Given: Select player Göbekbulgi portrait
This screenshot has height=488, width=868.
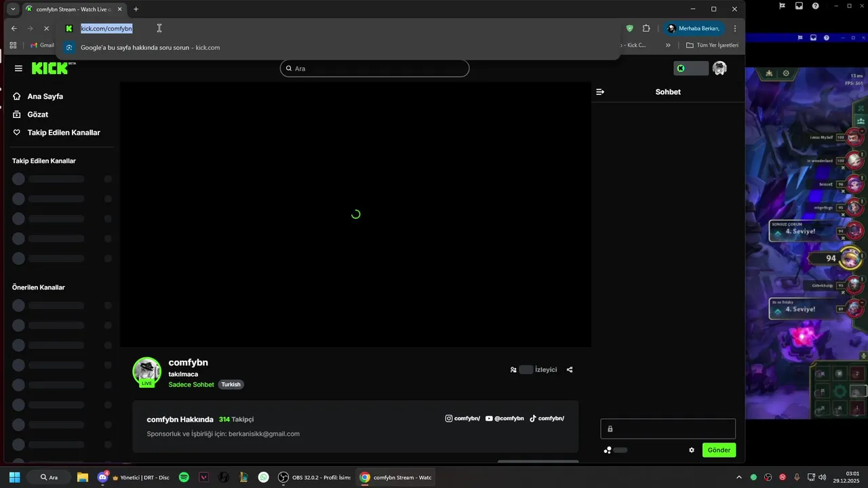Looking at the screenshot, I should 855,285.
